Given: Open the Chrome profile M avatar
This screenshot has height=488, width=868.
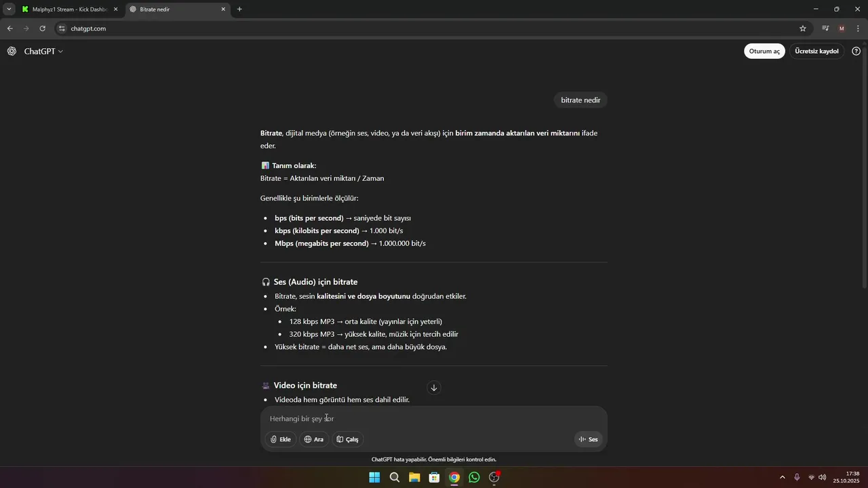Looking at the screenshot, I should point(842,28).
